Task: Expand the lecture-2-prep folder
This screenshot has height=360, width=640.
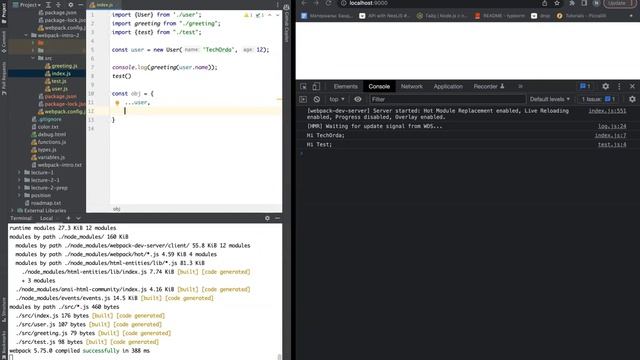Action: (x=19, y=188)
